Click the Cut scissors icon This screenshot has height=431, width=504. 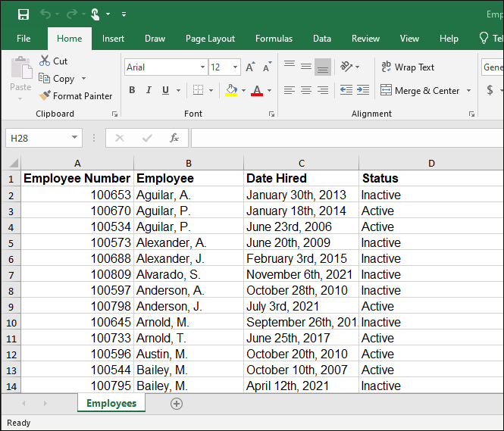click(x=45, y=61)
